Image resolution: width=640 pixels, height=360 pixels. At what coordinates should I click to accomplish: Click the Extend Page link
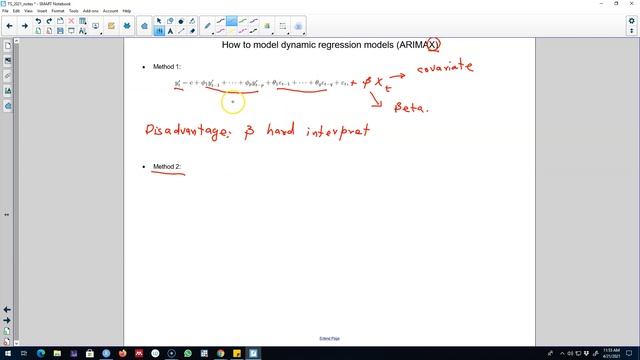coord(329,338)
